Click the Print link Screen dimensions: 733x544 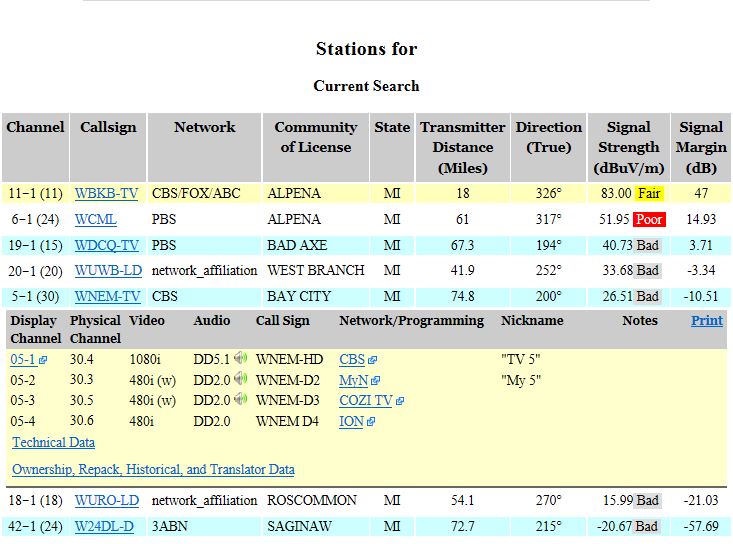point(706,320)
